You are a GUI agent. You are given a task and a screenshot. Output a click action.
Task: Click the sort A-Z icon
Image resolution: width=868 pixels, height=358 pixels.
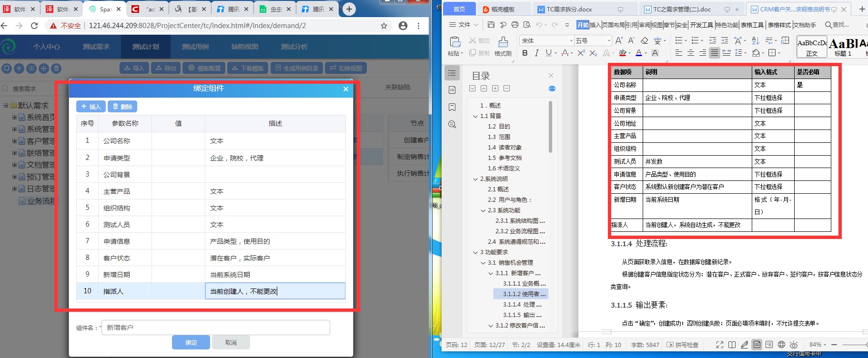[755, 40]
